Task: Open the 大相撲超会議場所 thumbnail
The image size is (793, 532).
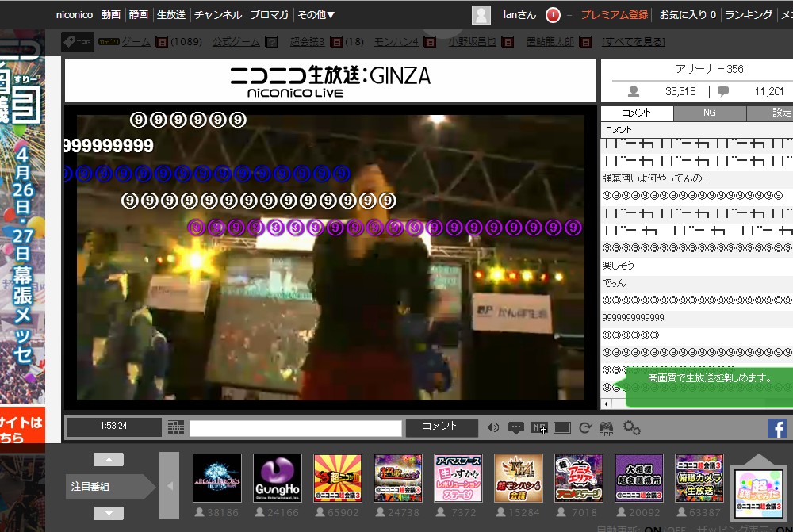Action: click(639, 478)
